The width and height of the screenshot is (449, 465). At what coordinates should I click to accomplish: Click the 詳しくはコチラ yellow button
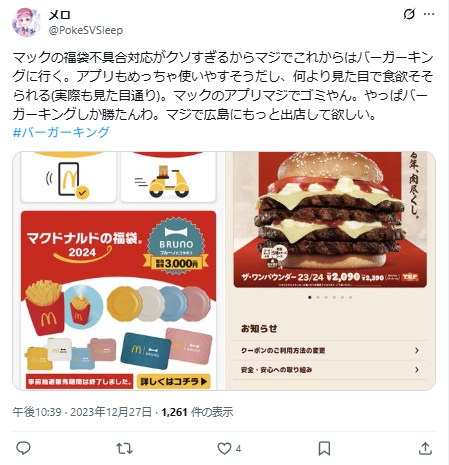pos(174,381)
